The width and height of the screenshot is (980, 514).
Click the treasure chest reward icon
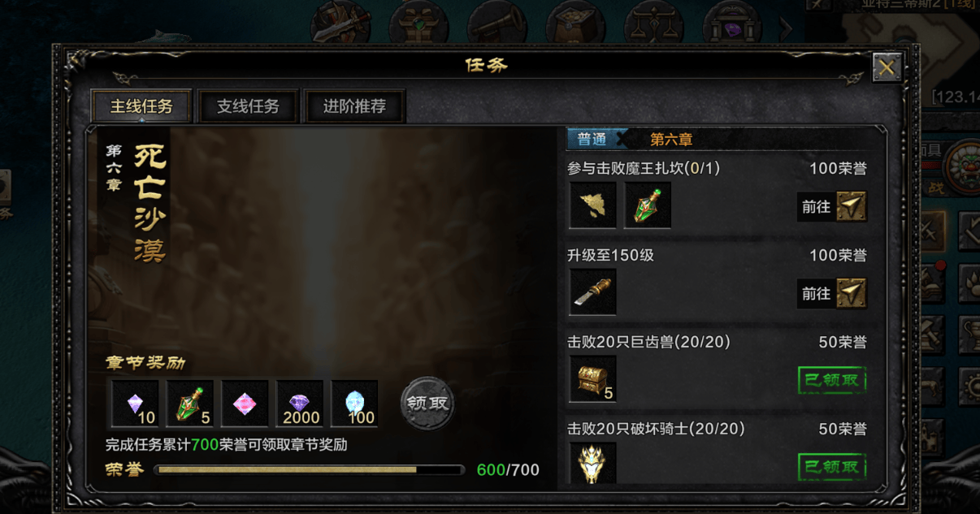(592, 379)
